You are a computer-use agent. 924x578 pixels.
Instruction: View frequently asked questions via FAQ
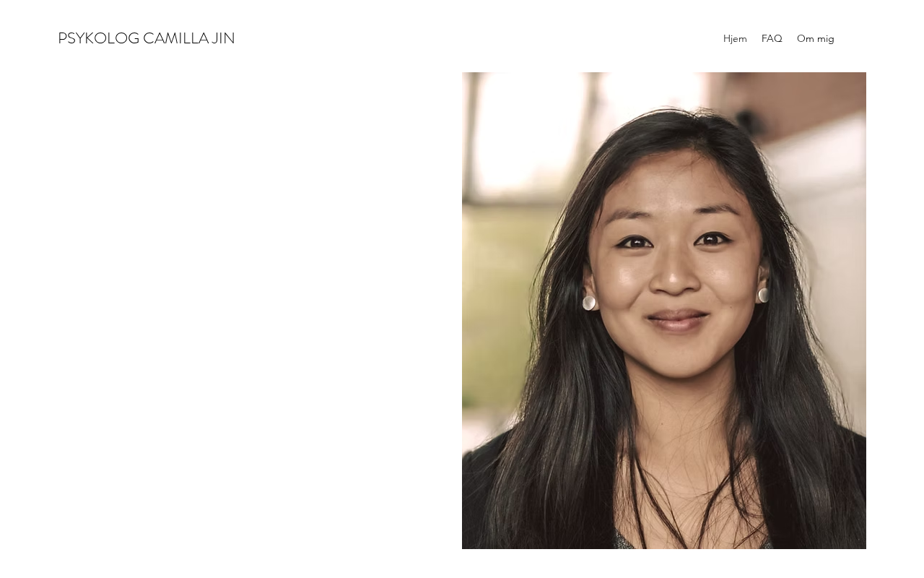(772, 38)
